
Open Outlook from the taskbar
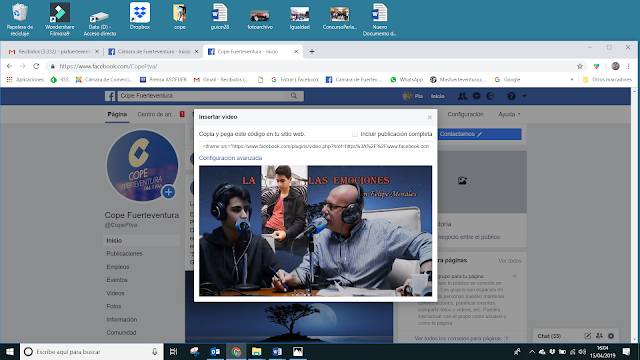click(215, 351)
